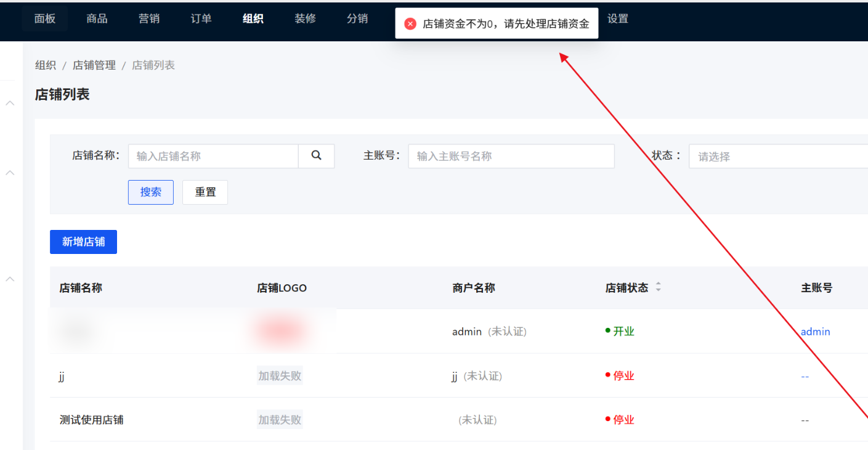The height and width of the screenshot is (450, 868).
Task: Click the 重置 reset button
Action: pos(205,192)
